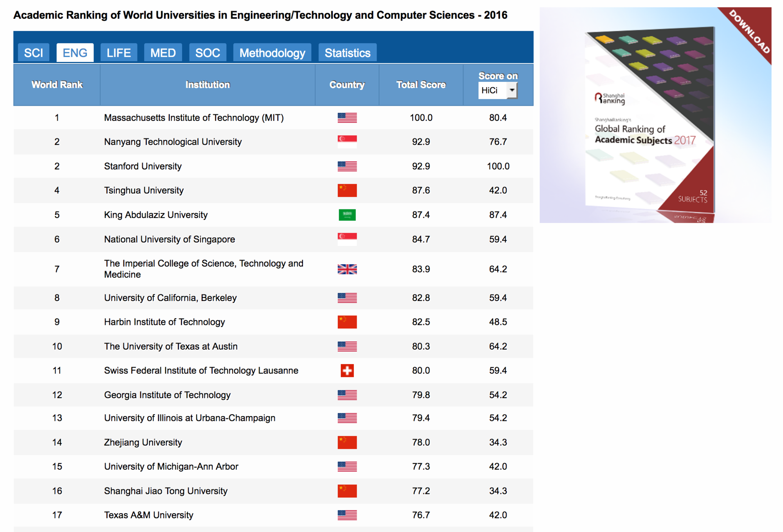Open the MED rankings tab
This screenshot has width=783, height=532.
tap(163, 53)
